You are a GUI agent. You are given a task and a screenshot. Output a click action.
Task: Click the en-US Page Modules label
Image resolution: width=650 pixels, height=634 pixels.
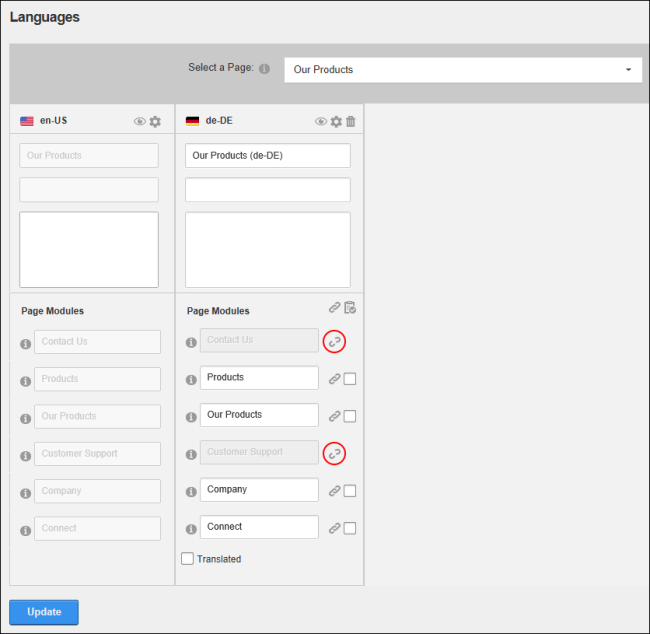point(53,311)
